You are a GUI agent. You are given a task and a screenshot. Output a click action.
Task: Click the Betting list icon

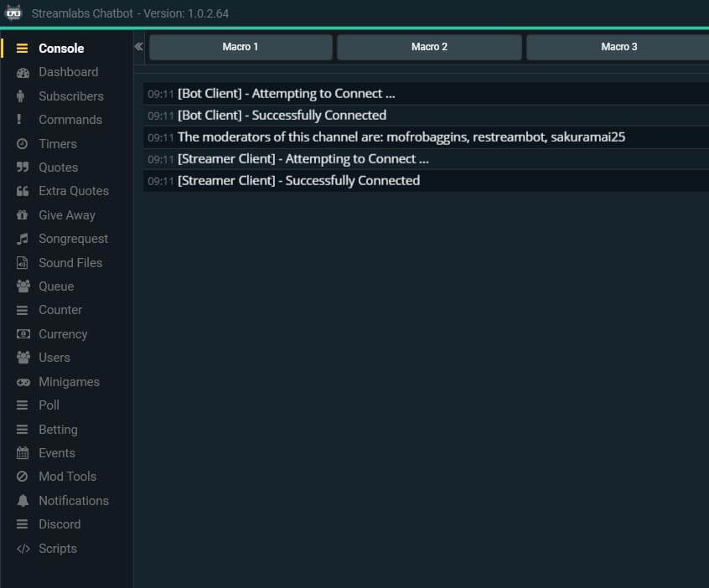22,430
